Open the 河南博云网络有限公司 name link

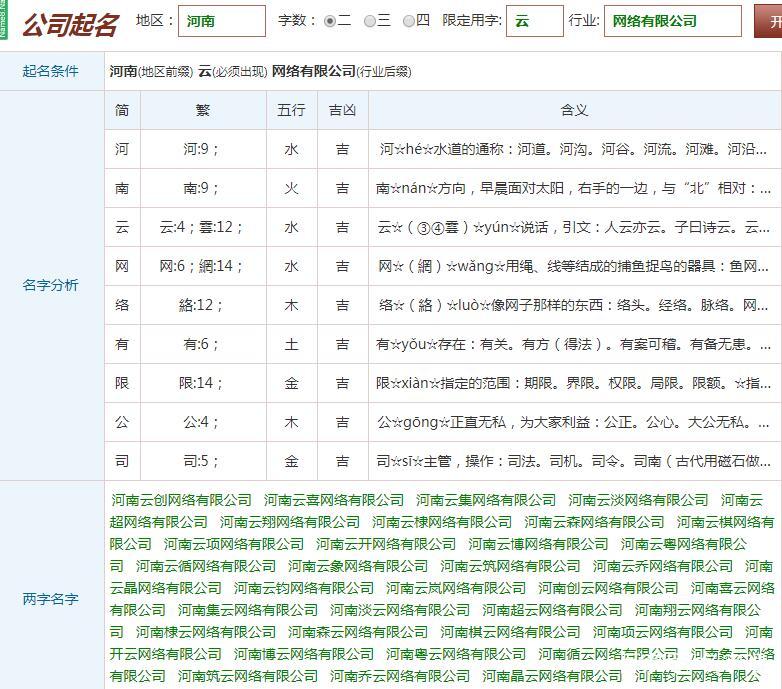click(304, 654)
